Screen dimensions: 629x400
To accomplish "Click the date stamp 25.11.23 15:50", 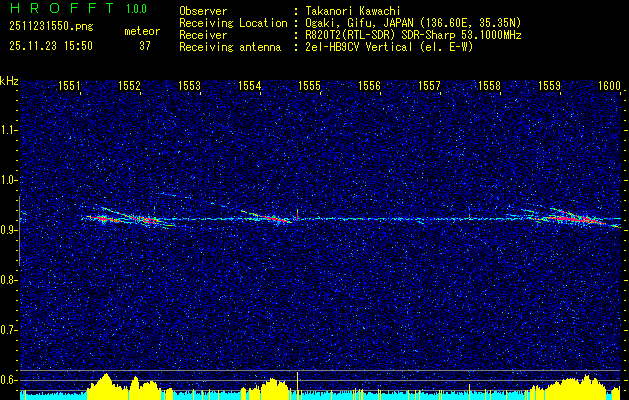I will point(51,46).
